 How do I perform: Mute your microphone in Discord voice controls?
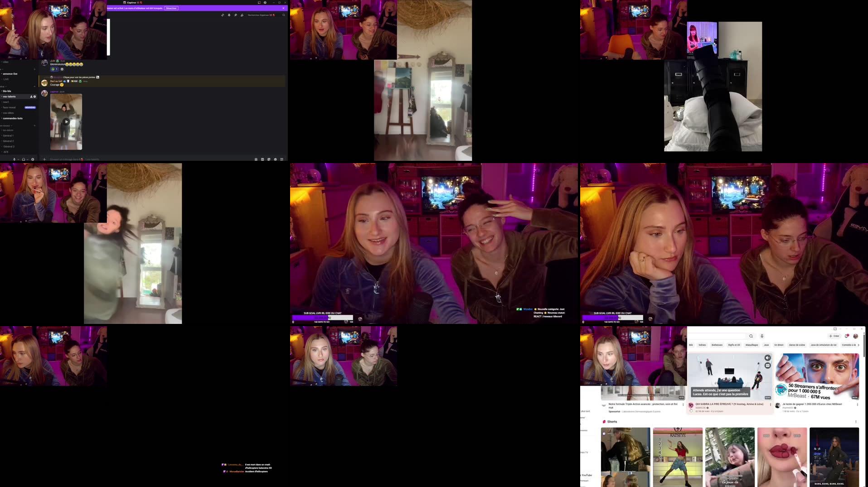point(14,159)
